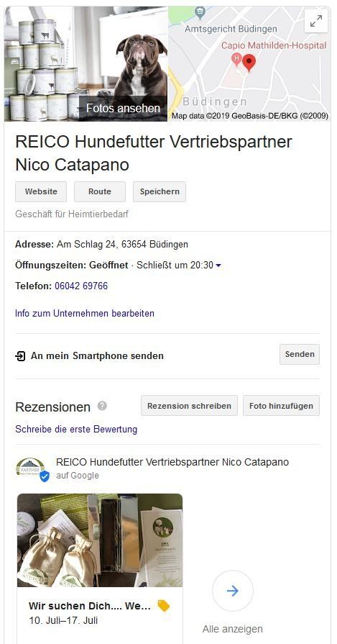Click Rezension schreiben button
The height and width of the screenshot is (644, 337).
189,406
